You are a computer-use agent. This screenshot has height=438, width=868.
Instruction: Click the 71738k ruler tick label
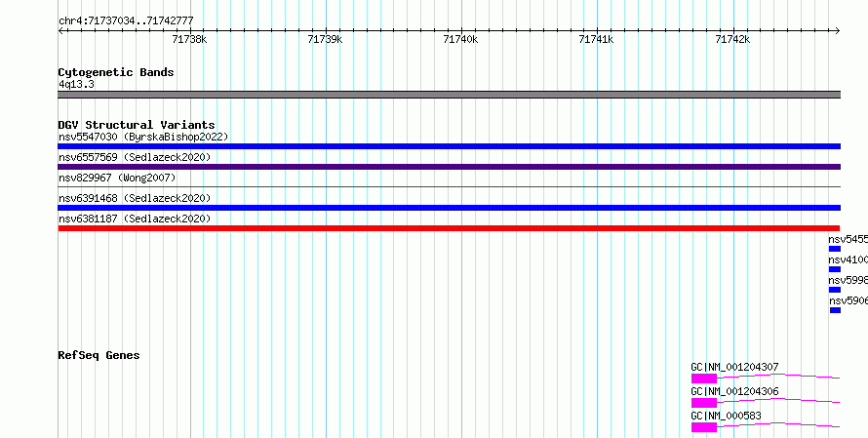[190, 39]
